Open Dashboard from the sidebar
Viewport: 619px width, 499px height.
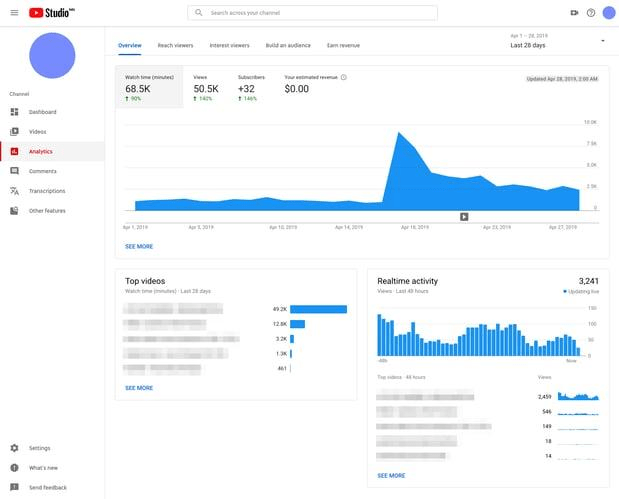click(42, 112)
